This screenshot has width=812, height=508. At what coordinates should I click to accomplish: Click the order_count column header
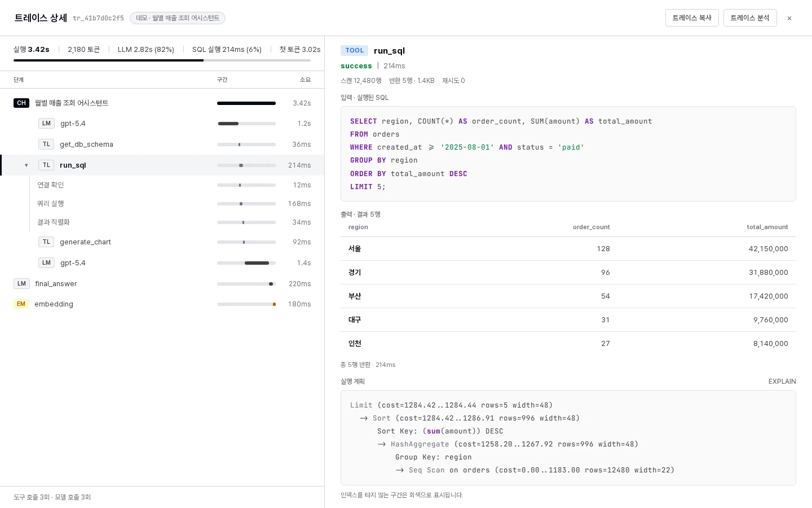(x=592, y=227)
